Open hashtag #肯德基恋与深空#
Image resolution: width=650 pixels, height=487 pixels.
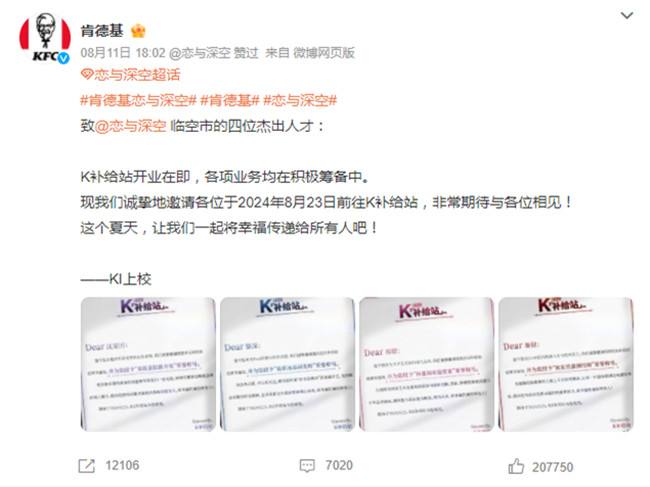(138, 100)
